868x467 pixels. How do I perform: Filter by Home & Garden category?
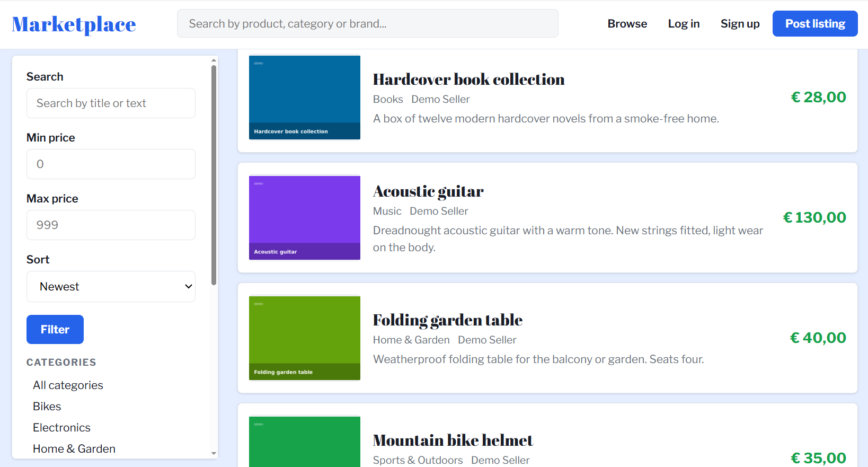[74, 449]
